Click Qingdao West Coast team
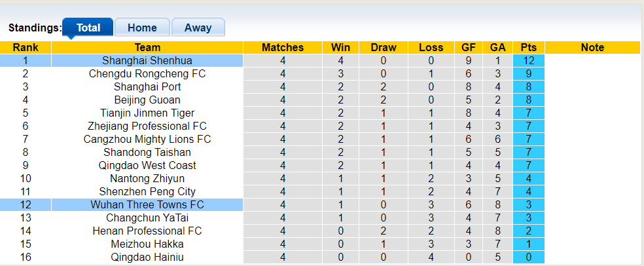 [x=147, y=165]
